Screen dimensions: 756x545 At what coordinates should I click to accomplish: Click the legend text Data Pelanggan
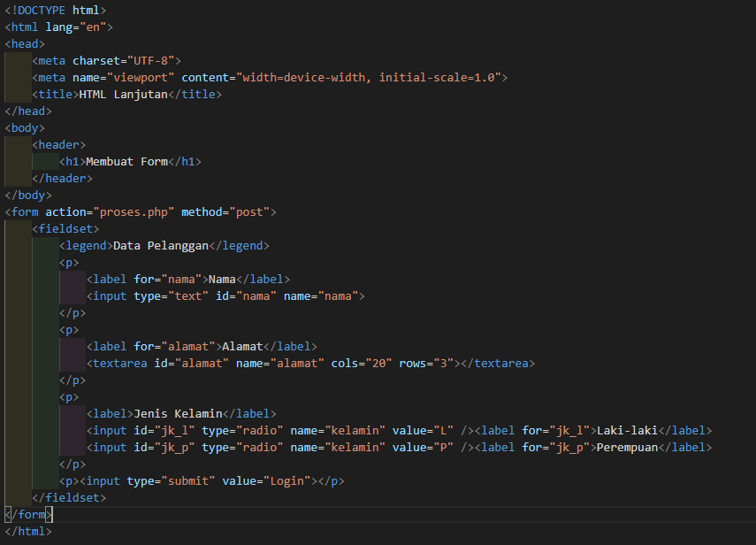(x=161, y=245)
